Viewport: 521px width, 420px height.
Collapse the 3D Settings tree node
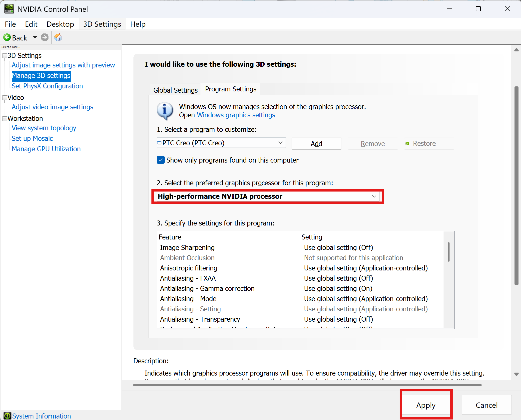point(4,56)
